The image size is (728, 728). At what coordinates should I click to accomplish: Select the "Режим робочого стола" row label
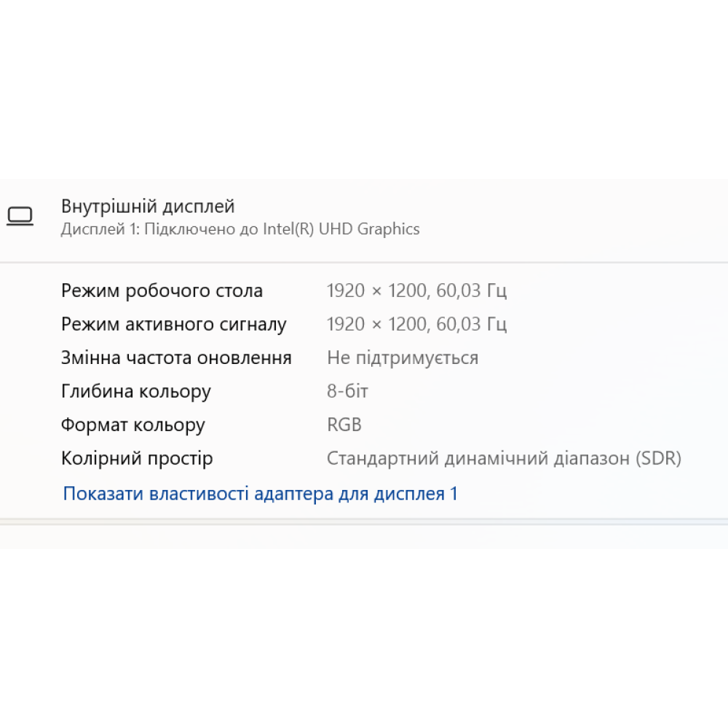(162, 290)
